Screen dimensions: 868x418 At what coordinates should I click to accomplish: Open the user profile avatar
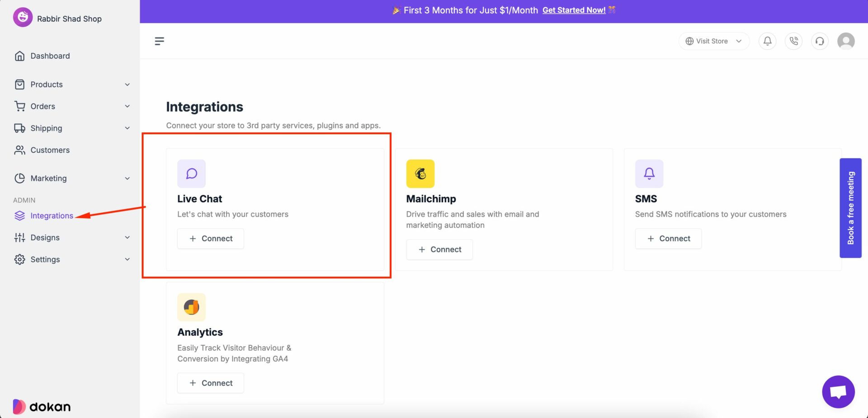pos(846,41)
